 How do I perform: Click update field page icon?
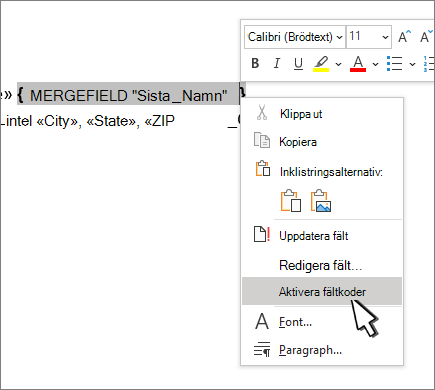262,234
